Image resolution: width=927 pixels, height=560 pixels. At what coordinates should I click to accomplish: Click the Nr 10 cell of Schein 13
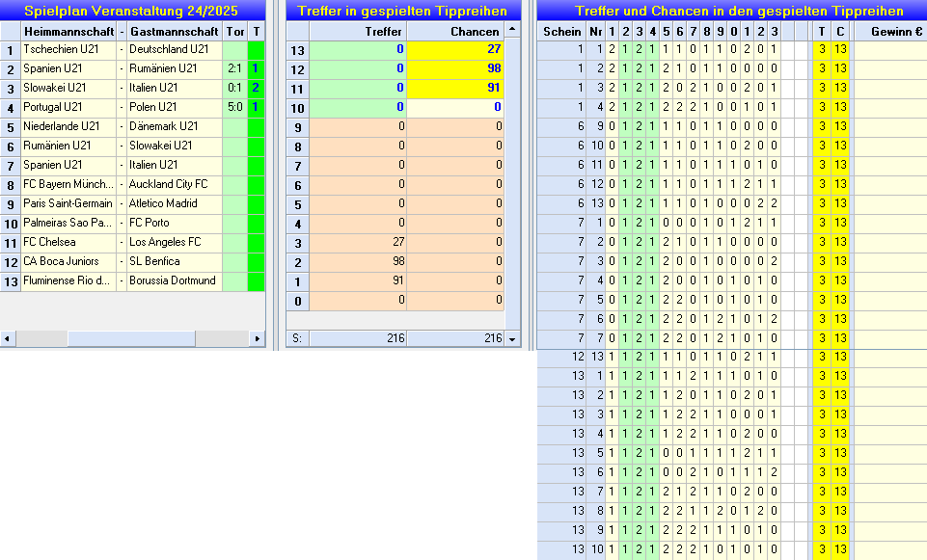coord(596,550)
